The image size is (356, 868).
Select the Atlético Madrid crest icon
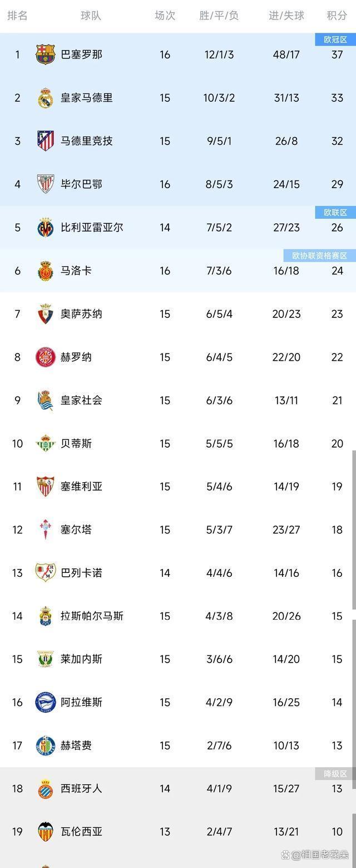(44, 141)
